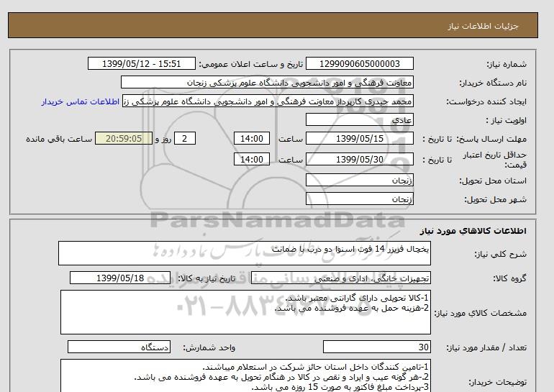Click the countdown timer 20:59:05
Image resolution: width=554 pixels, height=392 pixels.
[x=124, y=138]
